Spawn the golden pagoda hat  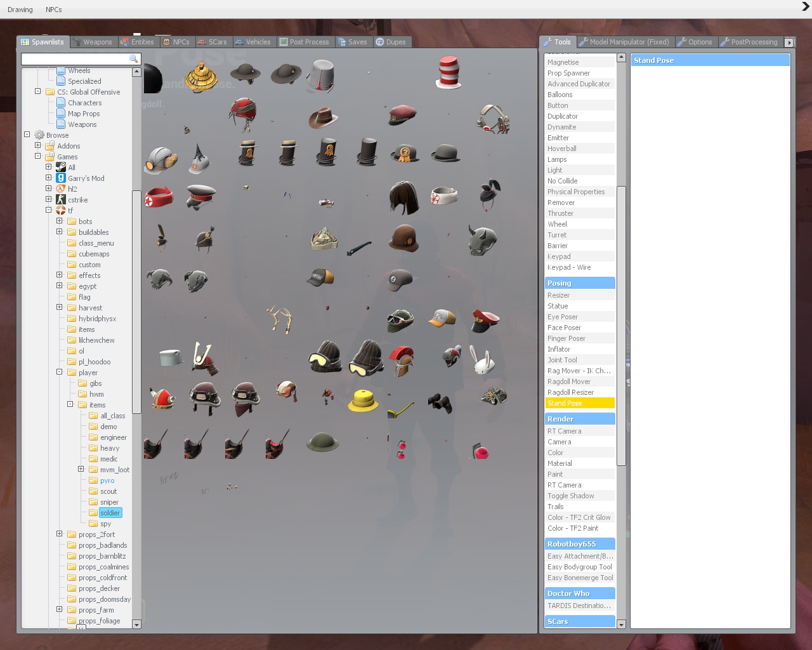pyautogui.click(x=202, y=76)
